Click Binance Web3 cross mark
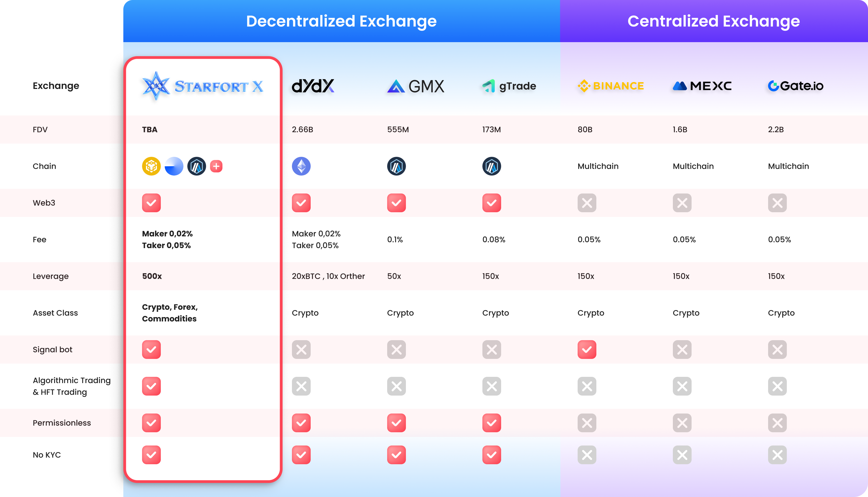Viewport: 868px width, 497px height. click(587, 203)
